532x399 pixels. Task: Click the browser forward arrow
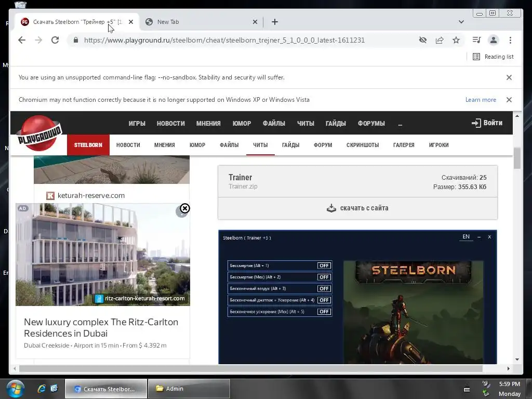pos(38,40)
